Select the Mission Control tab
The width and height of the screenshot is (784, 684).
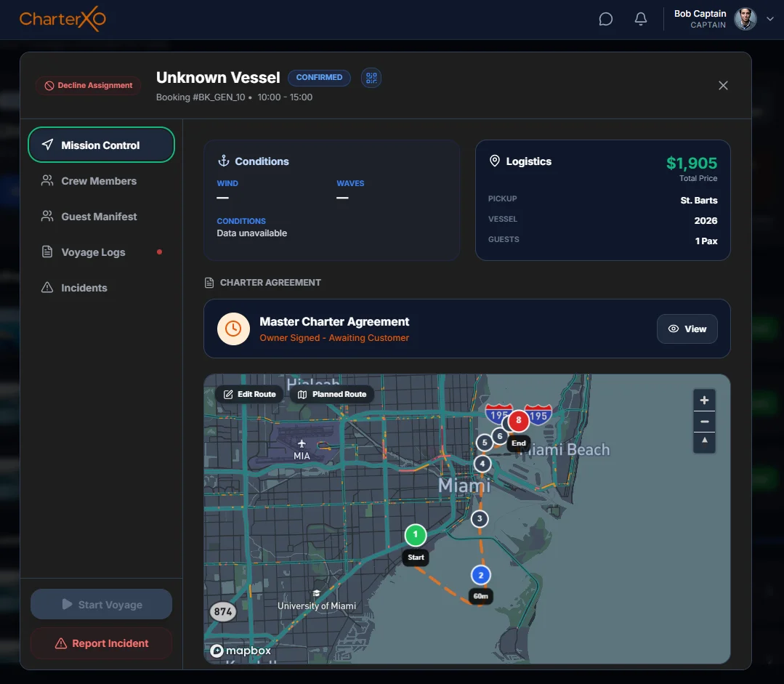tap(101, 145)
